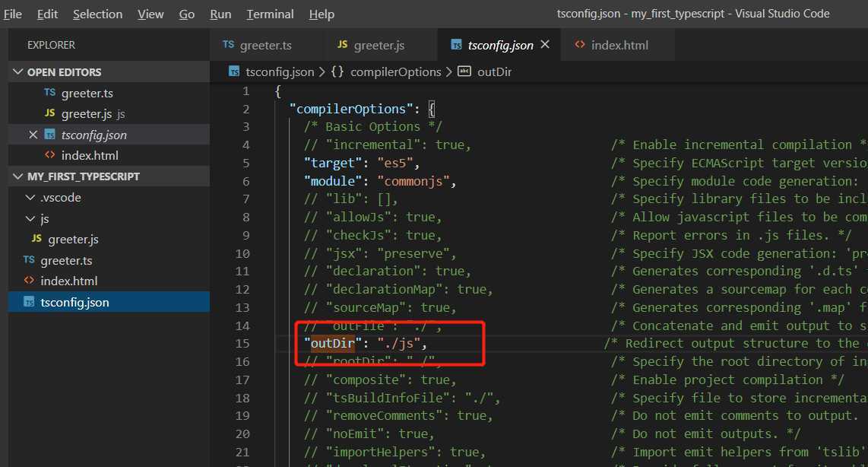The height and width of the screenshot is (467, 868).
Task: Open the Help menu
Action: point(322,14)
